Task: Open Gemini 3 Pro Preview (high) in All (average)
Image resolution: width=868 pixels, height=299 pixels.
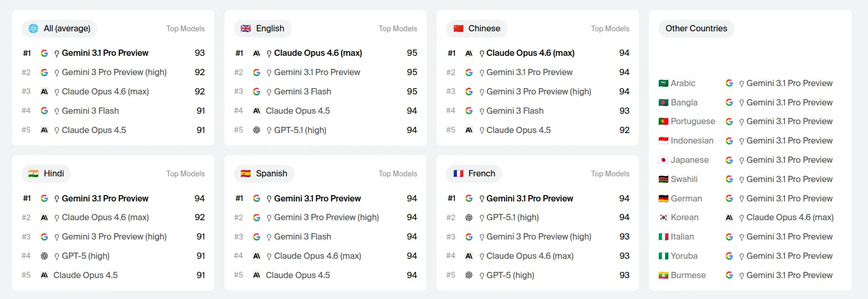Action: coord(114,72)
